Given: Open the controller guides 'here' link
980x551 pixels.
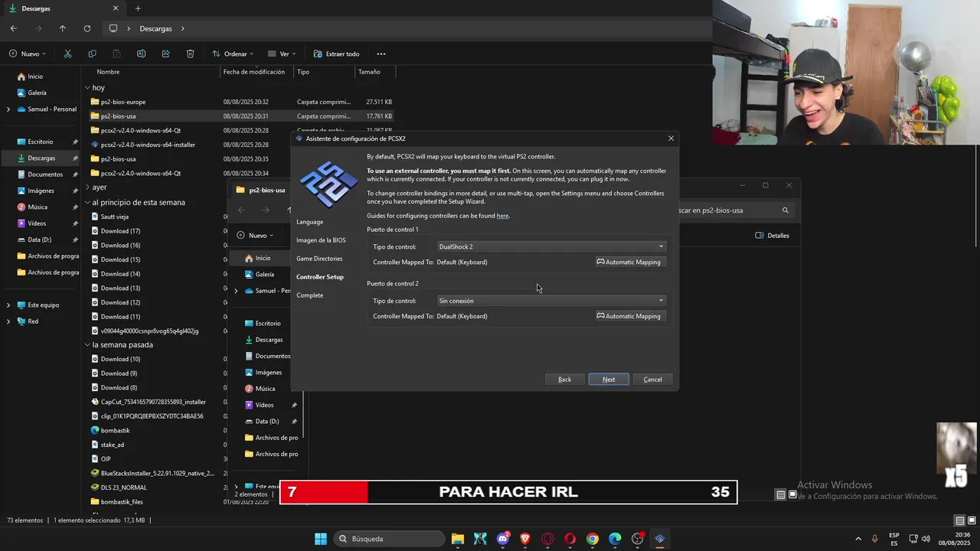Looking at the screenshot, I should coord(502,216).
